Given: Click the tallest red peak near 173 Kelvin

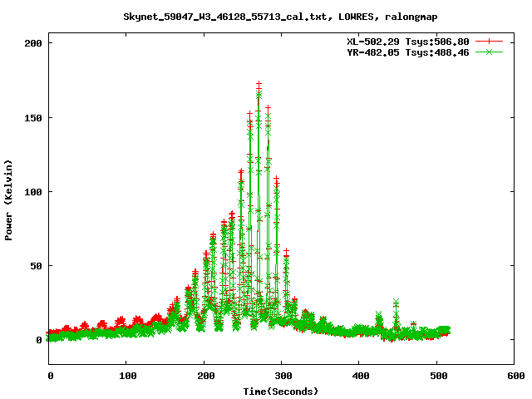Looking at the screenshot, I should pyautogui.click(x=259, y=84).
